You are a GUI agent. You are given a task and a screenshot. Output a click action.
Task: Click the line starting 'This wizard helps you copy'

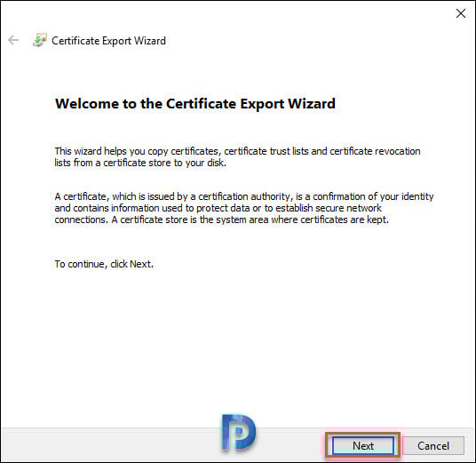click(x=237, y=151)
